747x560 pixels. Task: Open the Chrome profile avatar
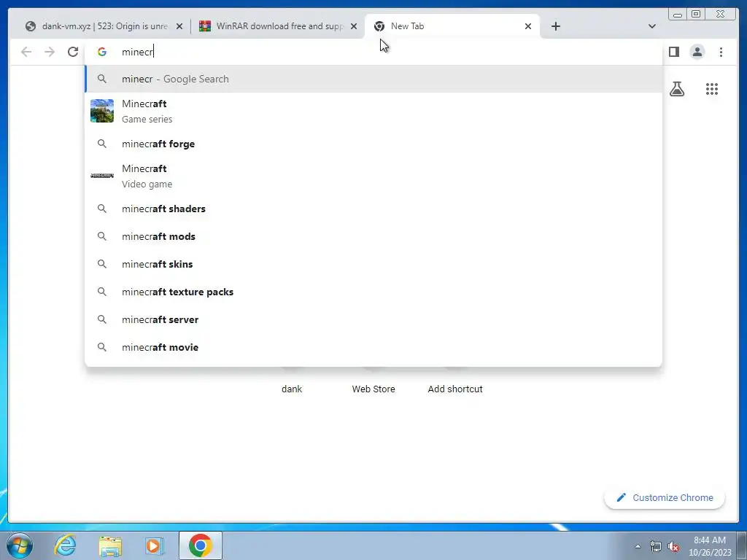[x=697, y=52]
